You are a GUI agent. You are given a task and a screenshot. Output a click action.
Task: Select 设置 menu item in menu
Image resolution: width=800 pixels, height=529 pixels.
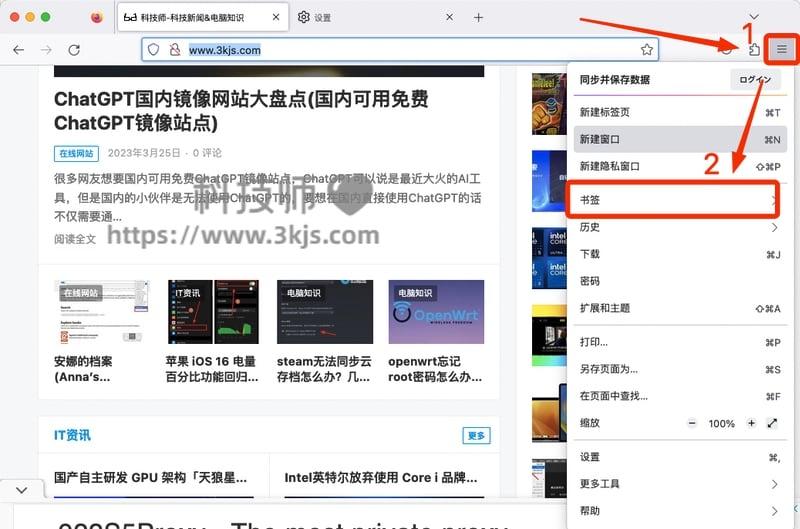pyautogui.click(x=680, y=457)
